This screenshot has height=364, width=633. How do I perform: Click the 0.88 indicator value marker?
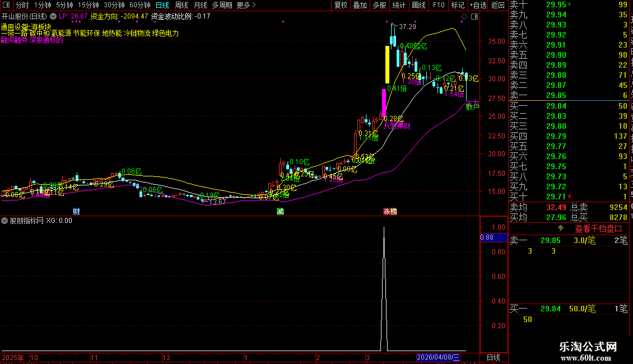pos(494,237)
